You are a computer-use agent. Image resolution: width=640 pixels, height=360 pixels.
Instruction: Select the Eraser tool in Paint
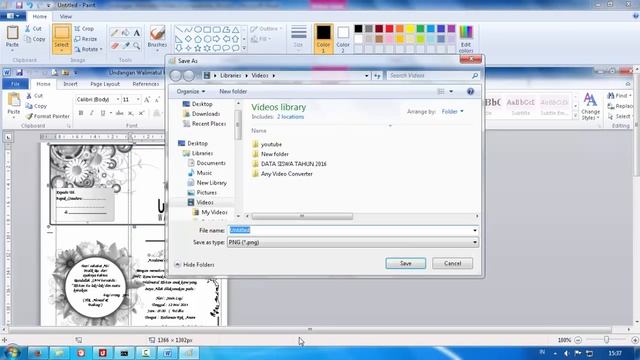pyautogui.click(x=115, y=45)
